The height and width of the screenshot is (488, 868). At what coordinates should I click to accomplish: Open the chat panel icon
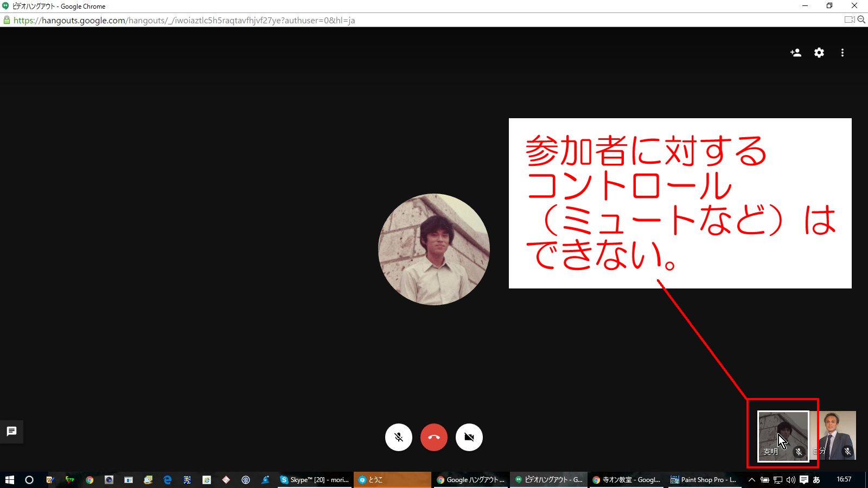(x=11, y=432)
